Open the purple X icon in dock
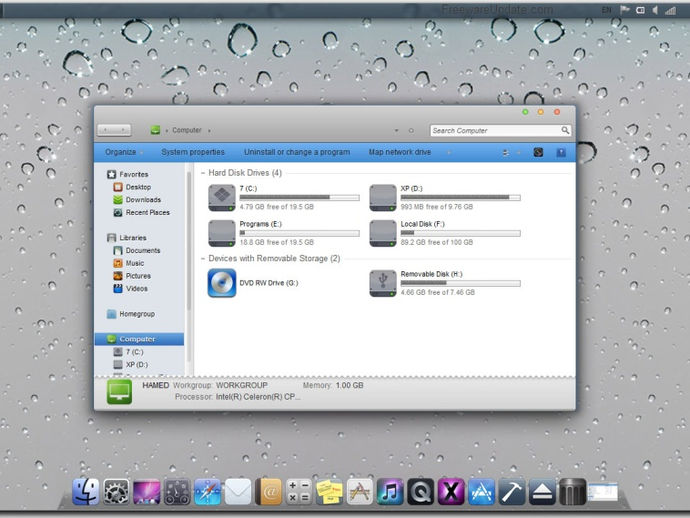This screenshot has height=518, width=690. 451,492
